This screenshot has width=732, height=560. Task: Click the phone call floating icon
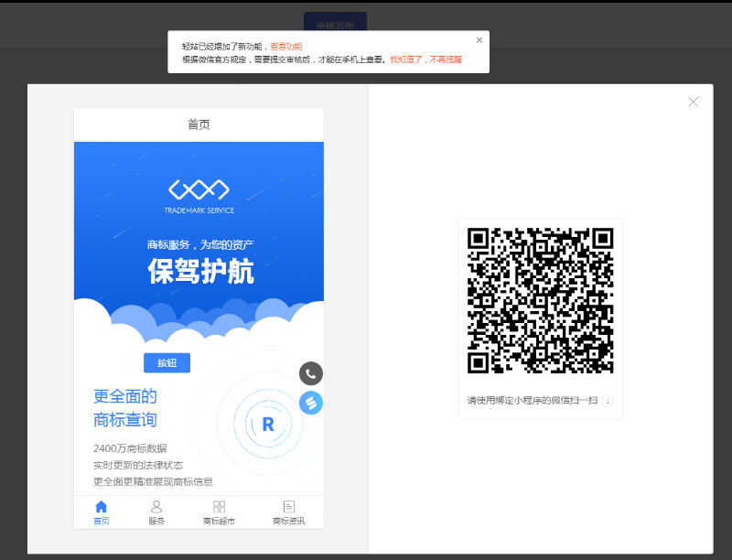(311, 373)
